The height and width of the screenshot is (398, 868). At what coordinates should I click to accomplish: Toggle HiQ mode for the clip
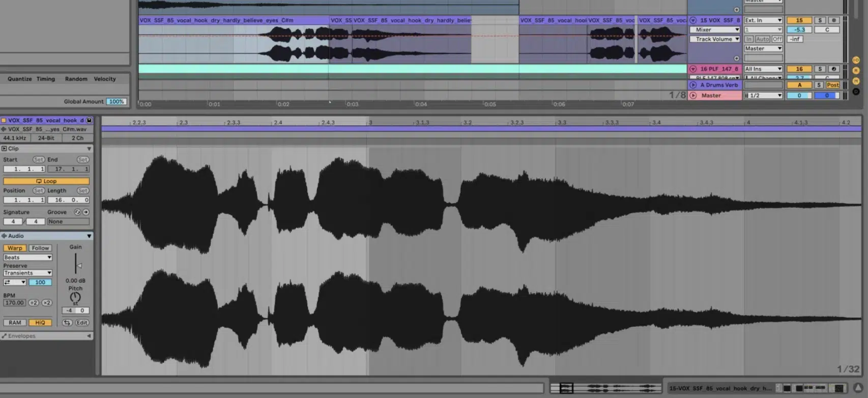(x=40, y=323)
